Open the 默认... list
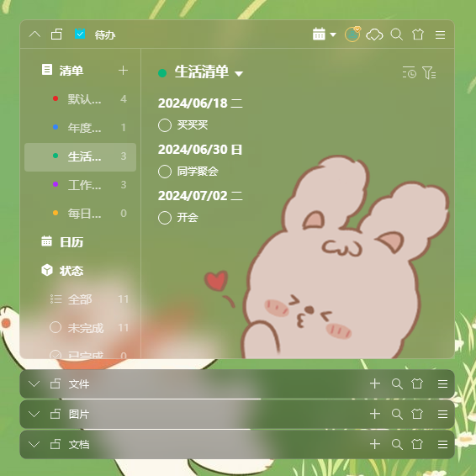476x476 pixels. coord(80,99)
